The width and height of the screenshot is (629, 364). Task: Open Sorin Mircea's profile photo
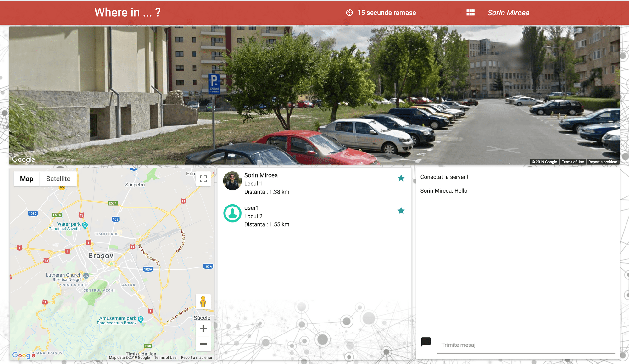click(232, 181)
